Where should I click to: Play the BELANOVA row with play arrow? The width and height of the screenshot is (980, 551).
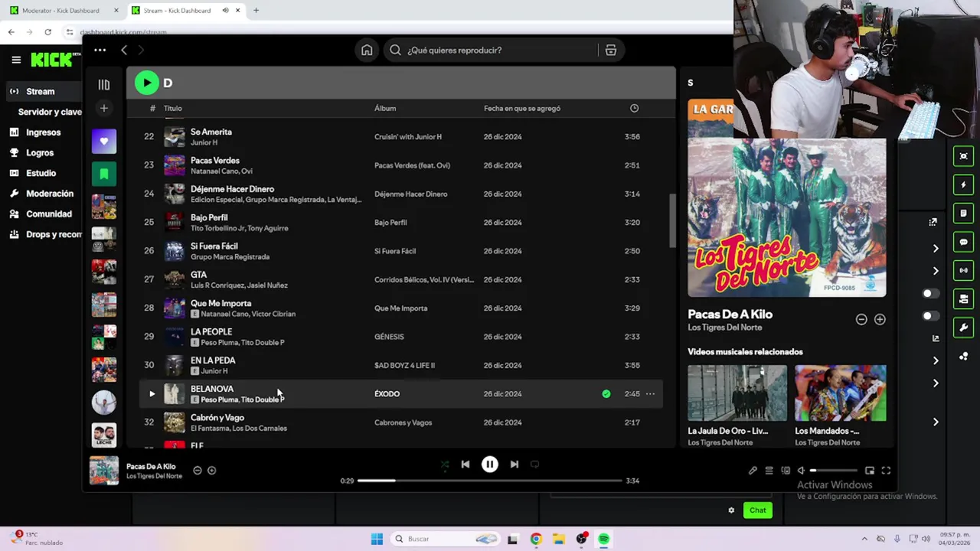152,393
